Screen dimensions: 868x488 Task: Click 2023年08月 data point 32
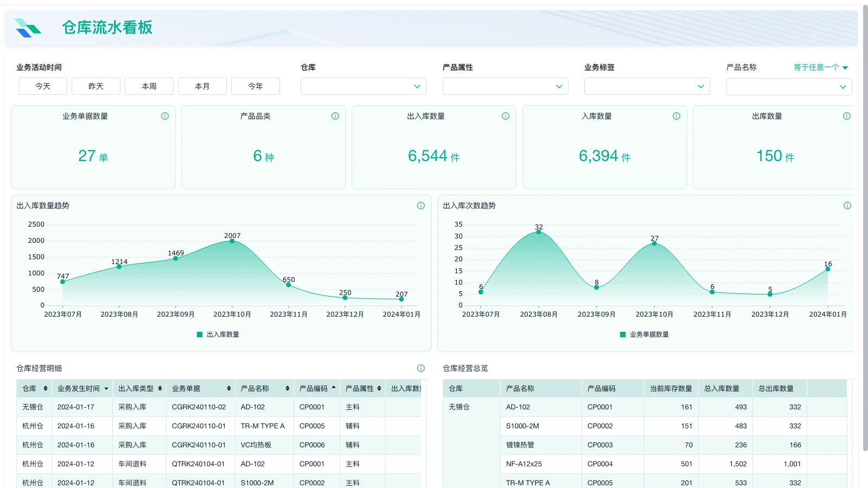pos(539,232)
